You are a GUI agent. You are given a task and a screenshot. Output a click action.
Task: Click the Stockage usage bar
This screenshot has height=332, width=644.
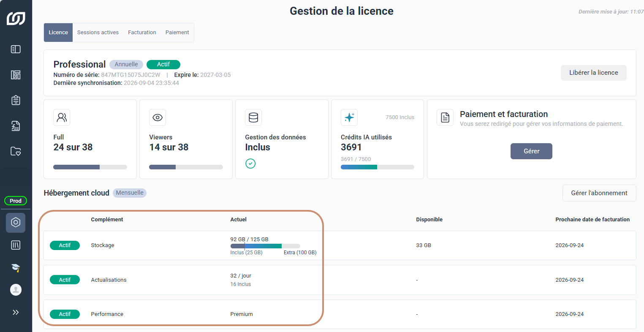pos(265,246)
